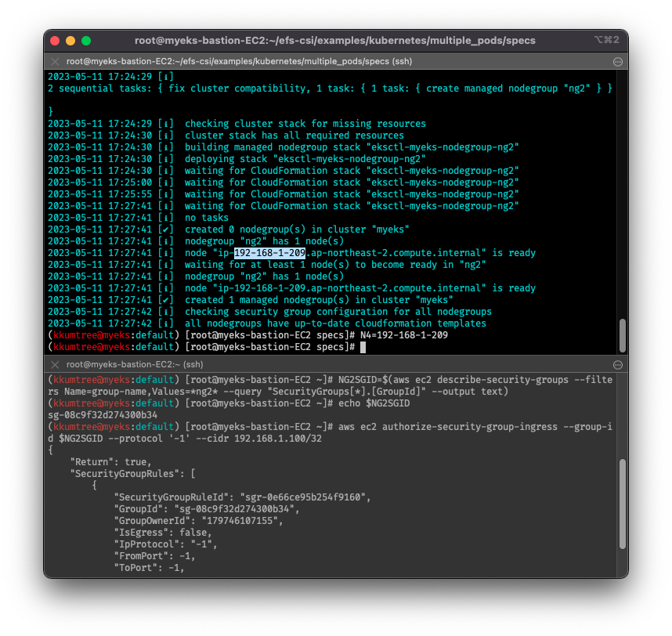Click the echo $NG2SGID command

tap(374, 403)
